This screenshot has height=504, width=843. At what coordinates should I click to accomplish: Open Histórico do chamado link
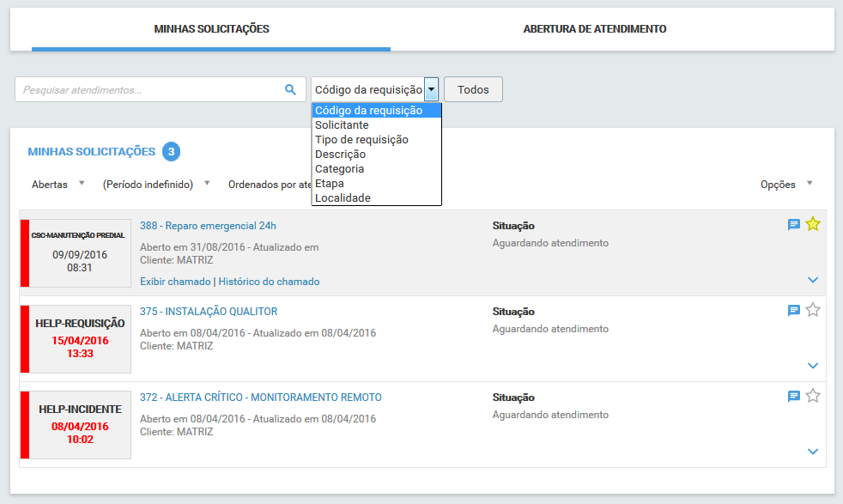269,282
